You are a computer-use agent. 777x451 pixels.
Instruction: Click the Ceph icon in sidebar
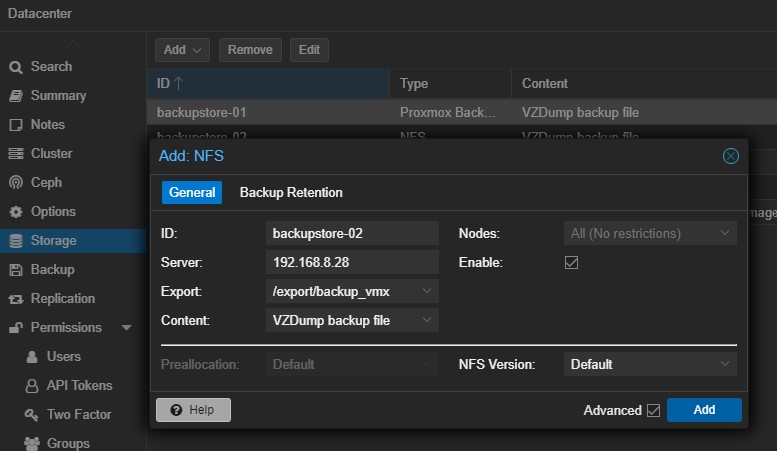tap(15, 183)
